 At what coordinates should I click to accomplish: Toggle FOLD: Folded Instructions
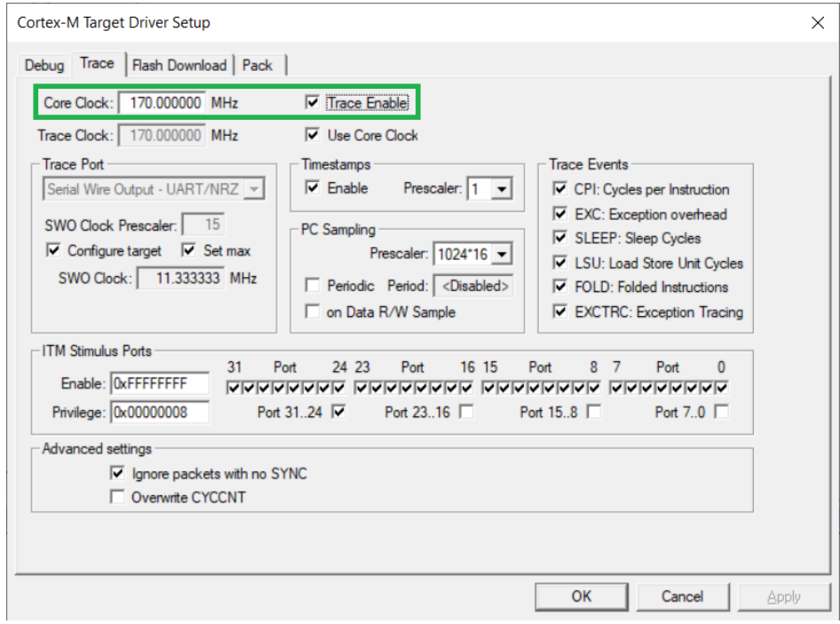pyautogui.click(x=559, y=287)
